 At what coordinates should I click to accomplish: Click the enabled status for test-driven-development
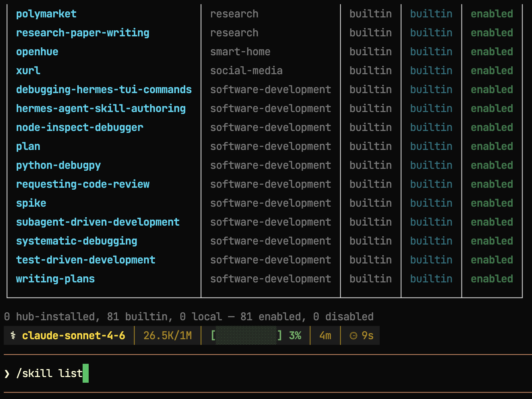(492, 260)
